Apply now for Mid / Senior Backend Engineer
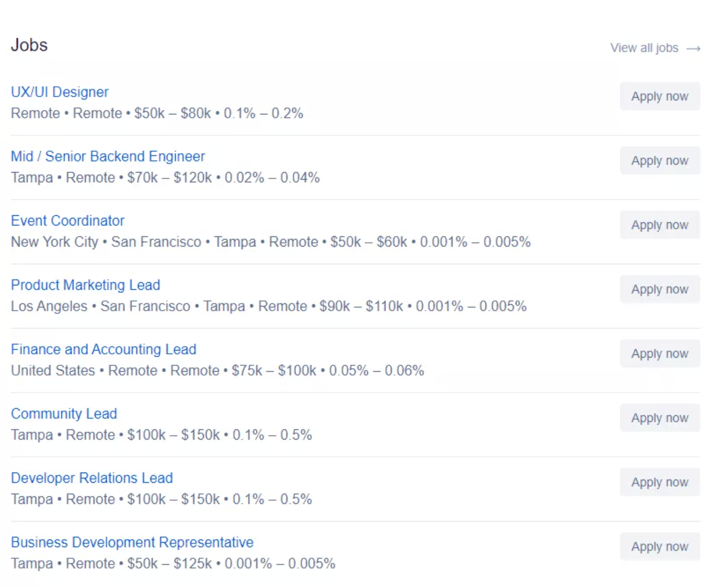This screenshot has width=713, height=588. (660, 161)
